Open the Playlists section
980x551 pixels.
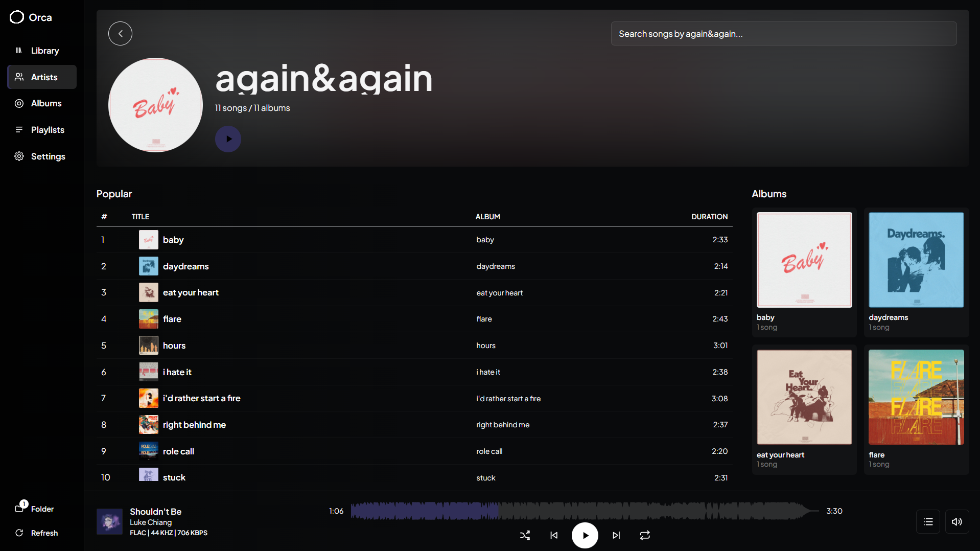click(42, 130)
